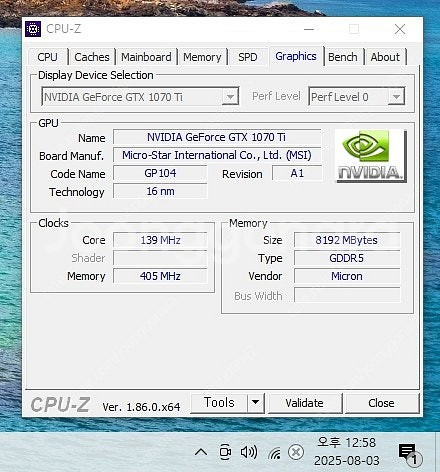The height and width of the screenshot is (472, 440).
Task: Open the Memory tab
Action: coord(202,57)
